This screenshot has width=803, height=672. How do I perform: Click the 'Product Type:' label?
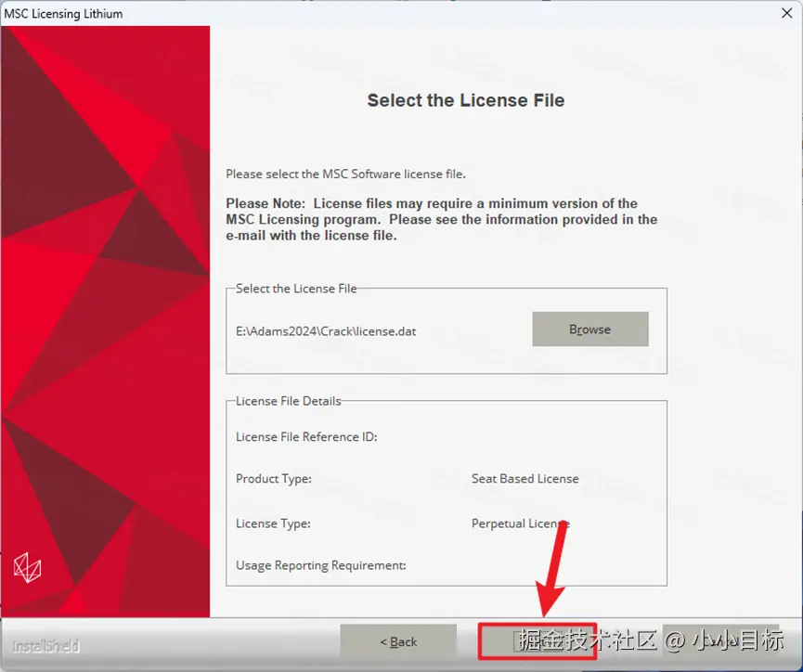pyautogui.click(x=274, y=478)
